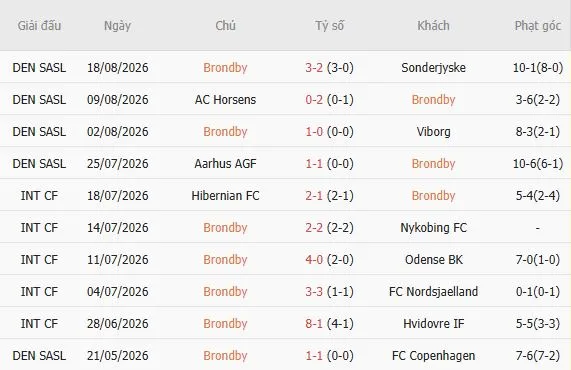Click the 0-2 (0-1) score at AC Horsens
Image resolution: width=571 pixels, height=370 pixels.
(330, 99)
